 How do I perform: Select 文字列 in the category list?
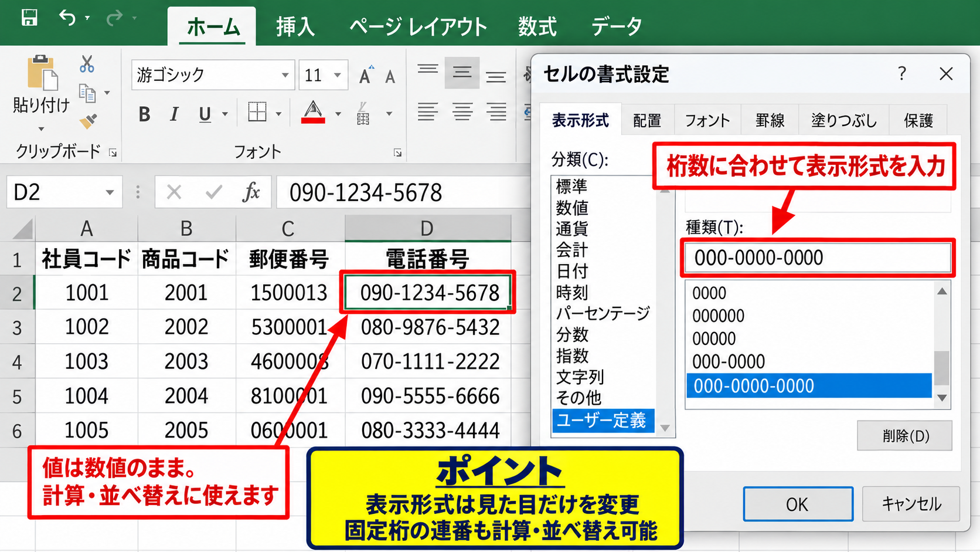tap(580, 377)
